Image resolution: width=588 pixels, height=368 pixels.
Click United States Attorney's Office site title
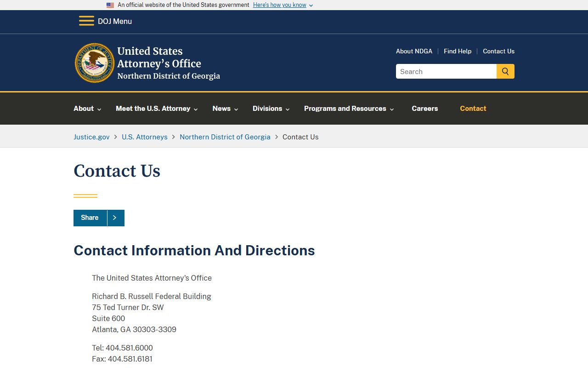(169, 63)
